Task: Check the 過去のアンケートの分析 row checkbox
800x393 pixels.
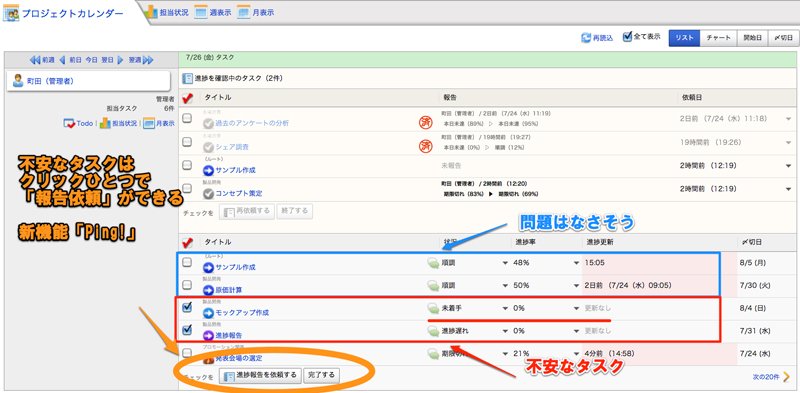Action: tap(187, 118)
